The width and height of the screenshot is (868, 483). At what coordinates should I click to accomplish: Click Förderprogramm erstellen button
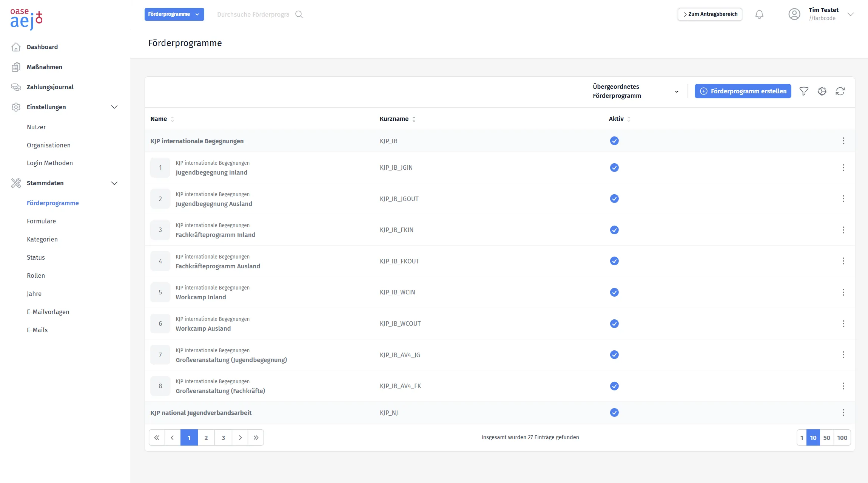pos(743,91)
